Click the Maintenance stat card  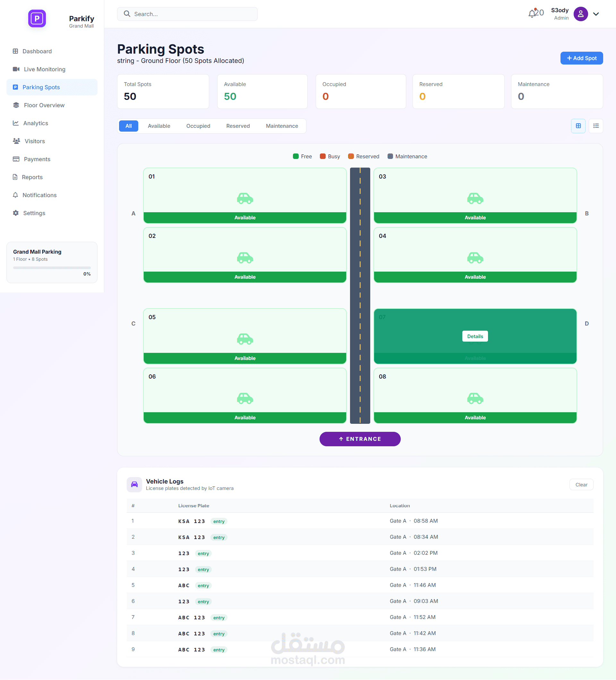[x=557, y=92]
